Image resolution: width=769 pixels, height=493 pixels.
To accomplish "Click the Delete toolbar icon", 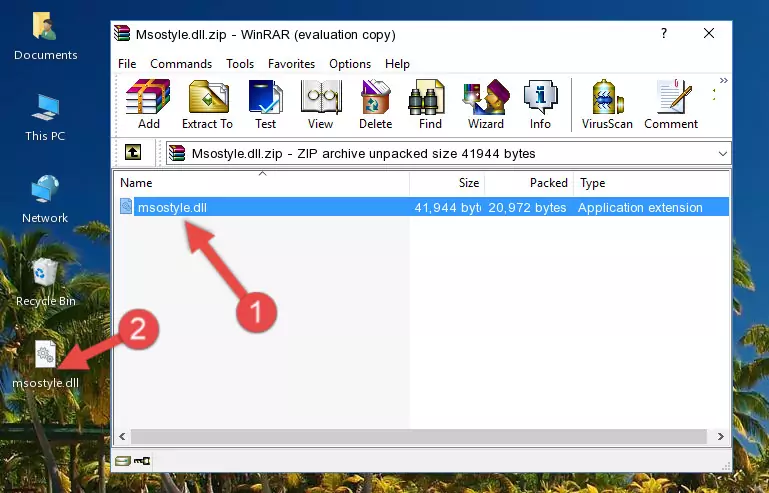I will (x=376, y=104).
